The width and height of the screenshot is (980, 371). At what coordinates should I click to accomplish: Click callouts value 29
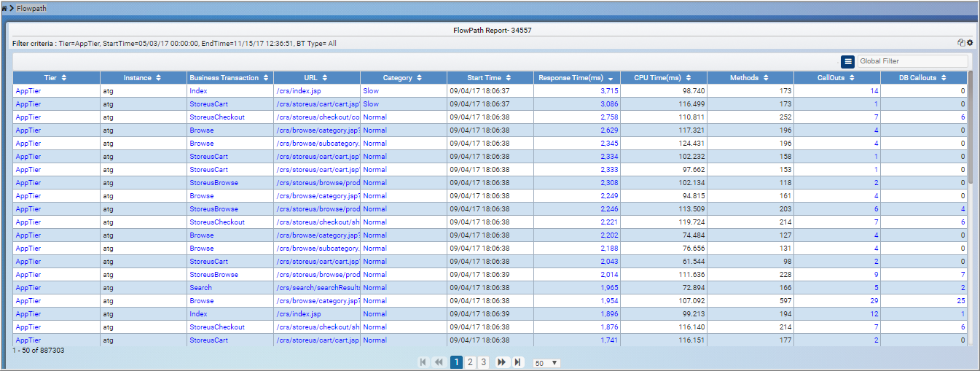tap(874, 301)
